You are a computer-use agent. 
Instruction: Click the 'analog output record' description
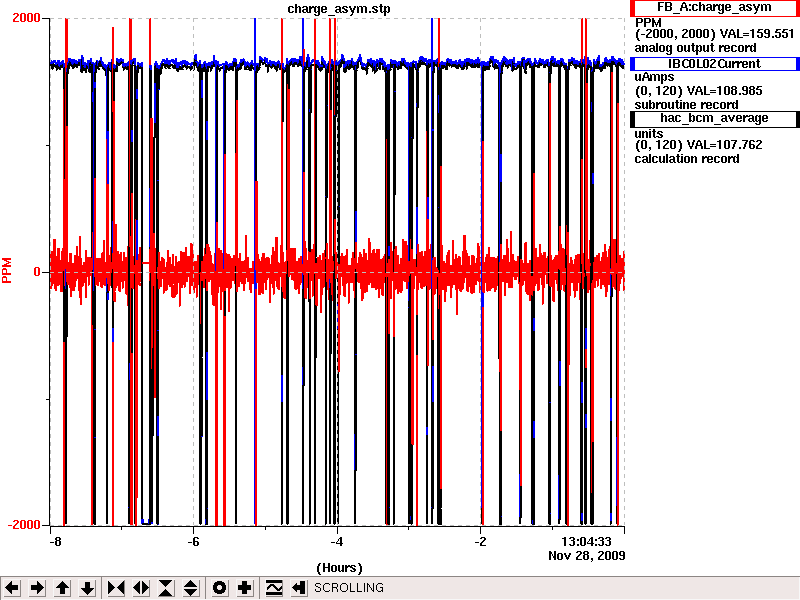[x=695, y=48]
